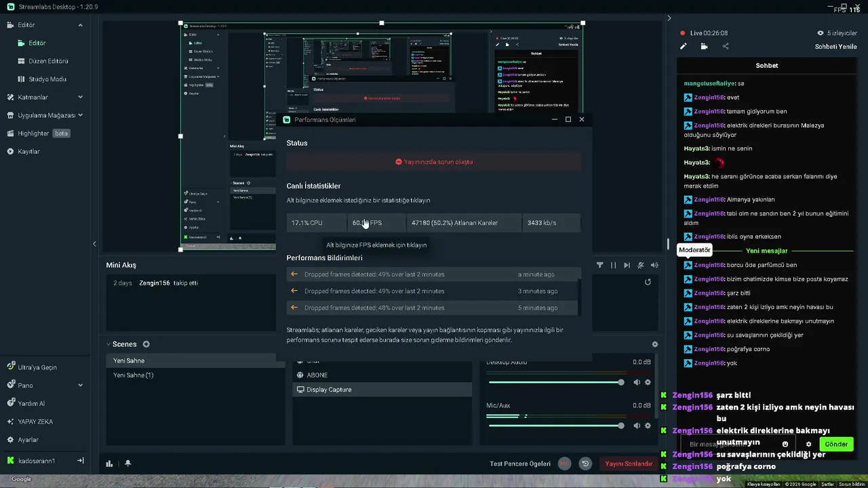Click the Mini Akış volume speaker icon

click(654, 265)
